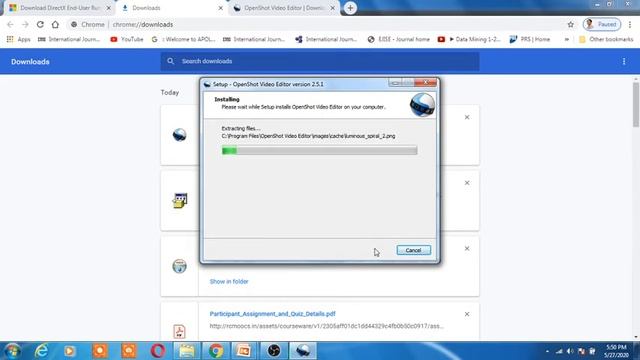Open the volume control in system tray
Image resolution: width=640 pixels, height=360 pixels.
570,351
